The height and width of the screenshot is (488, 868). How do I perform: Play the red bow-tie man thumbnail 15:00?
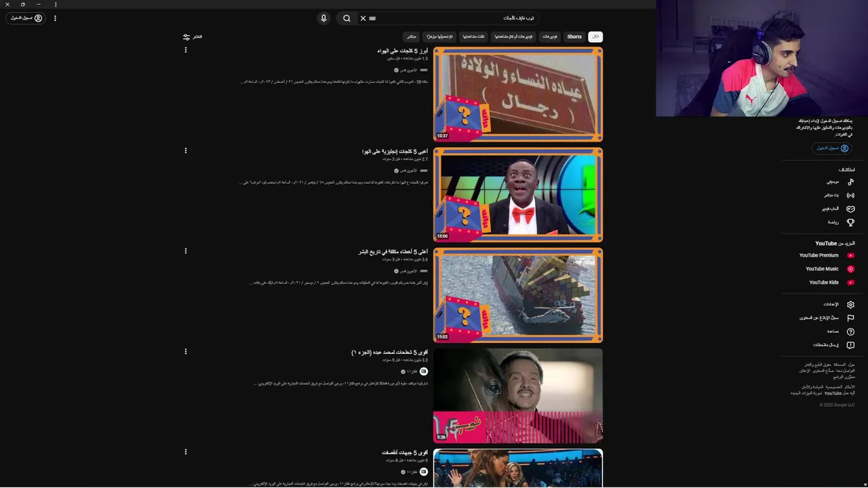(x=518, y=195)
